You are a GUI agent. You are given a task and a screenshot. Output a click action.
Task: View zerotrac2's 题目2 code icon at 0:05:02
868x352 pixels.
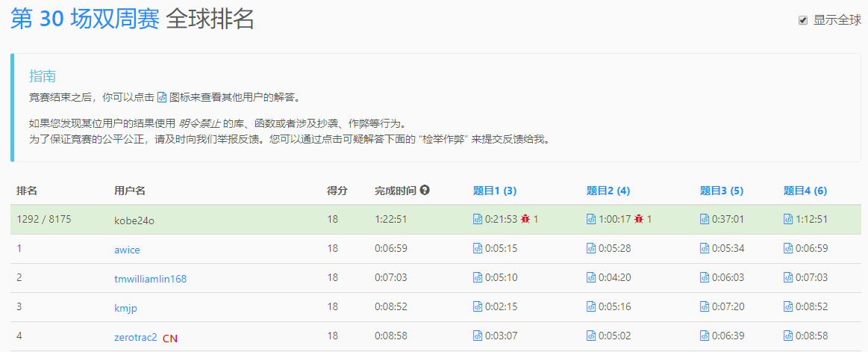[591, 336]
